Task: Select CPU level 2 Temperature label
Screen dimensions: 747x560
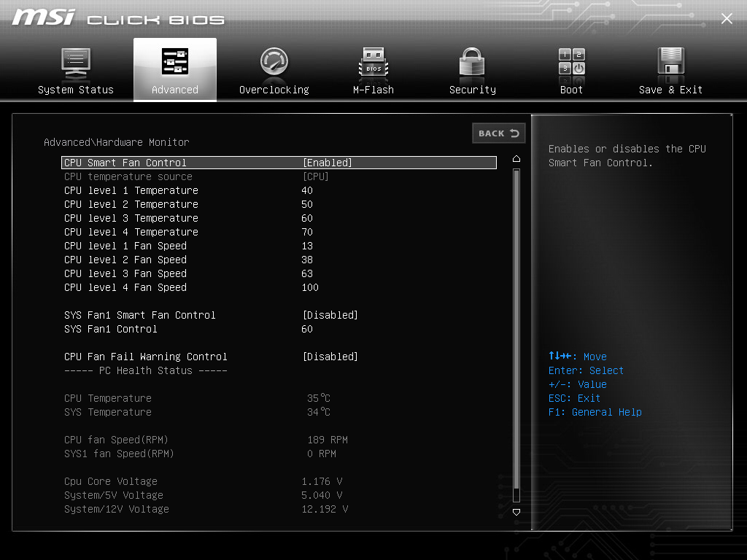Action: [x=131, y=204]
